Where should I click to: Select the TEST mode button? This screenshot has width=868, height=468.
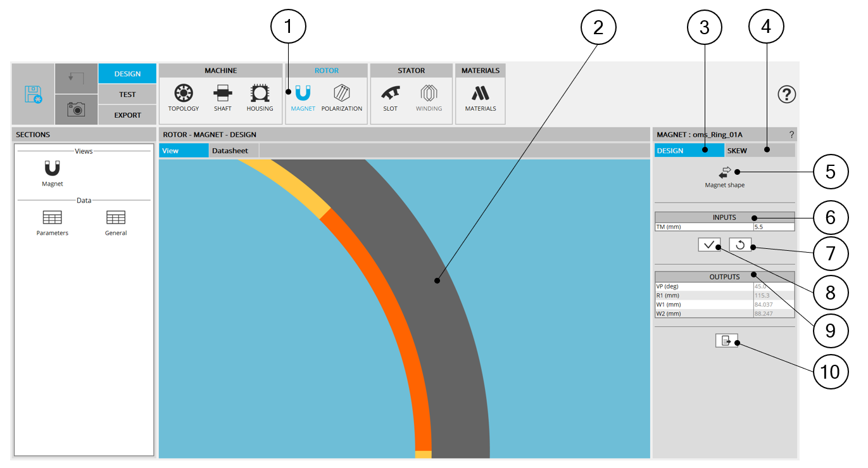click(127, 94)
